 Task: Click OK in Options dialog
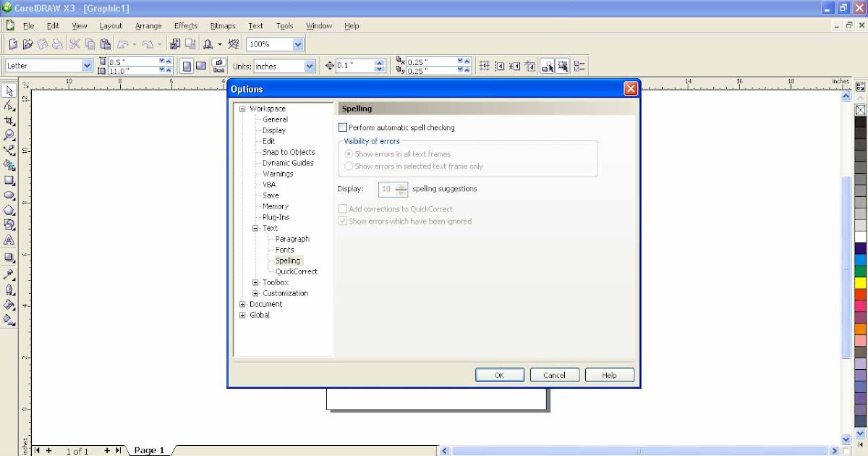pos(500,375)
